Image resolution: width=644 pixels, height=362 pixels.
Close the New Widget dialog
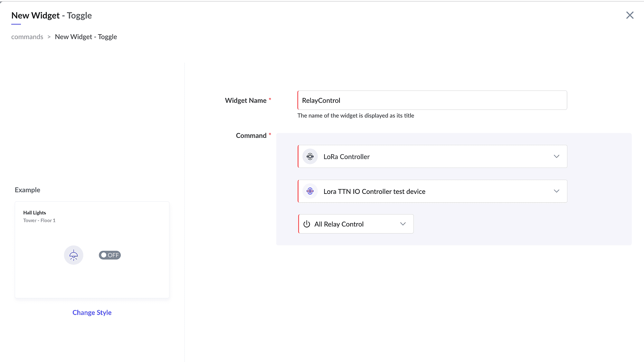point(630,15)
